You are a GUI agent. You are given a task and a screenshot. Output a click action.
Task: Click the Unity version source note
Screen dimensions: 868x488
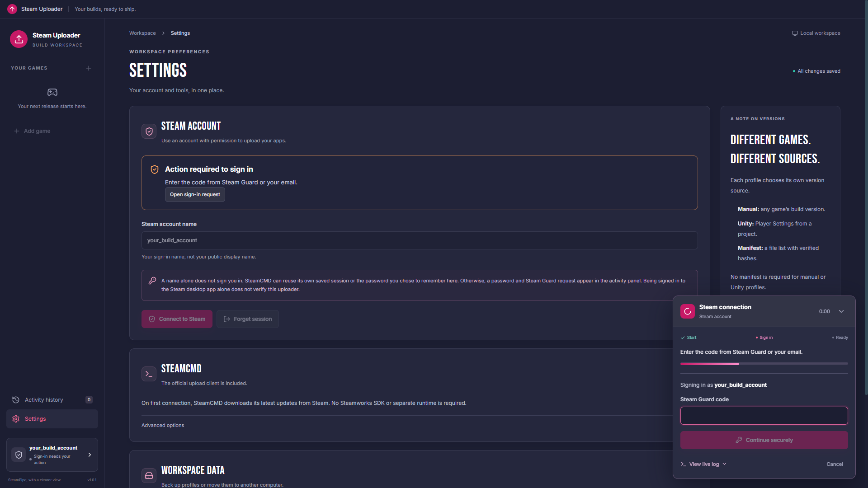point(774,229)
